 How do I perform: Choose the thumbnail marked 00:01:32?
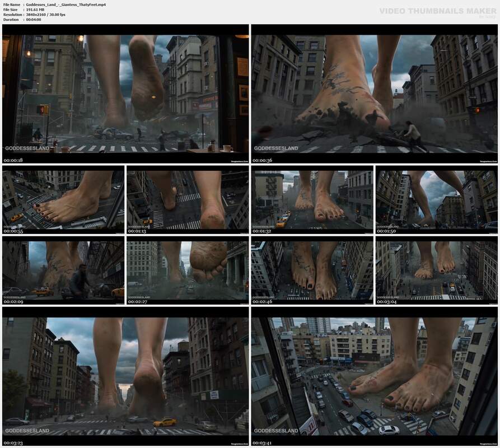312,199
